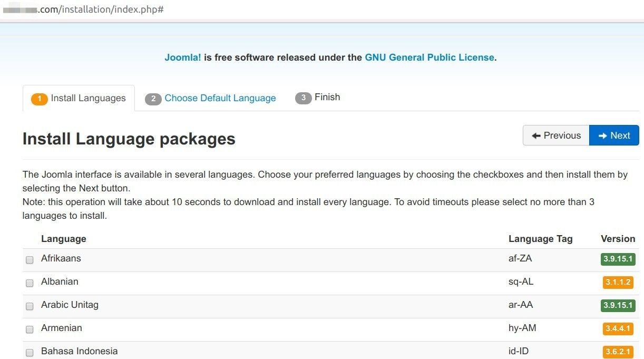Click the Version column header

618,239
